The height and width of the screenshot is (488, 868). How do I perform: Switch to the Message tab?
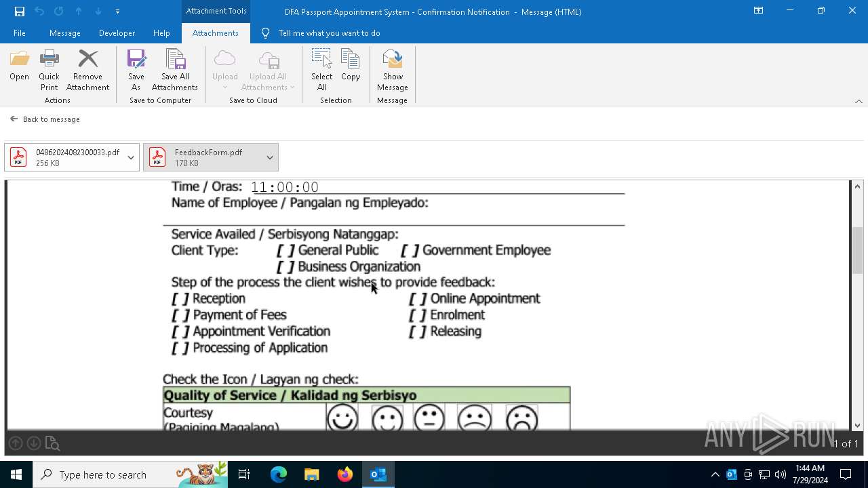pyautogui.click(x=65, y=33)
